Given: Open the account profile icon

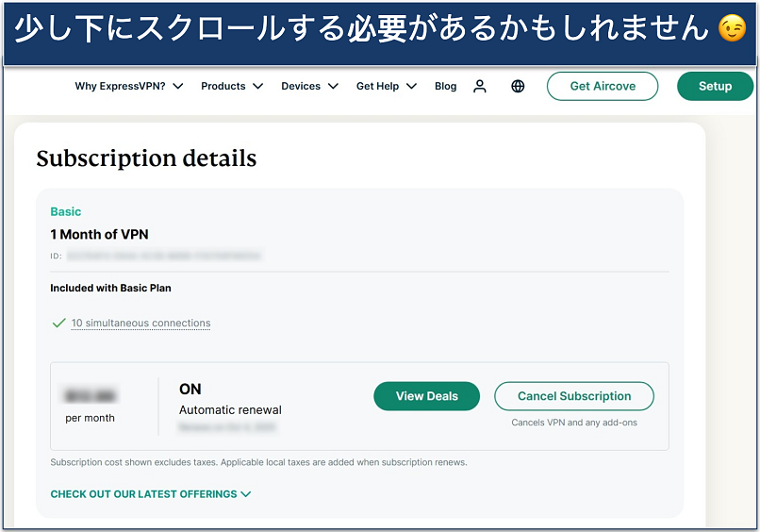Looking at the screenshot, I should 480,86.
